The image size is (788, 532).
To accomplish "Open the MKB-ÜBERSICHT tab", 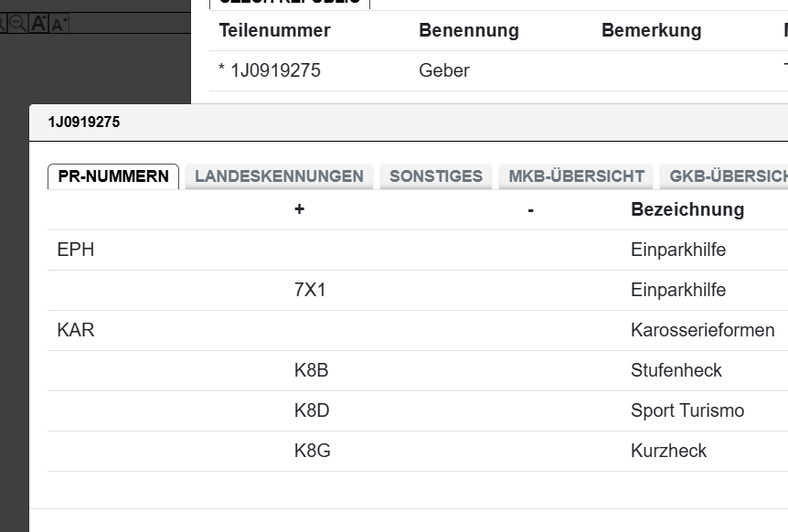I will click(577, 176).
